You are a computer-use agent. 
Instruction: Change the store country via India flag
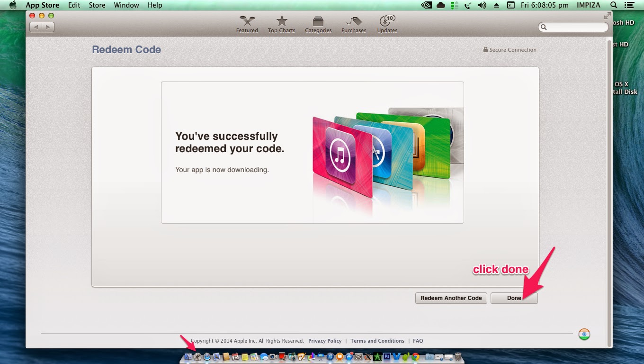point(584,334)
